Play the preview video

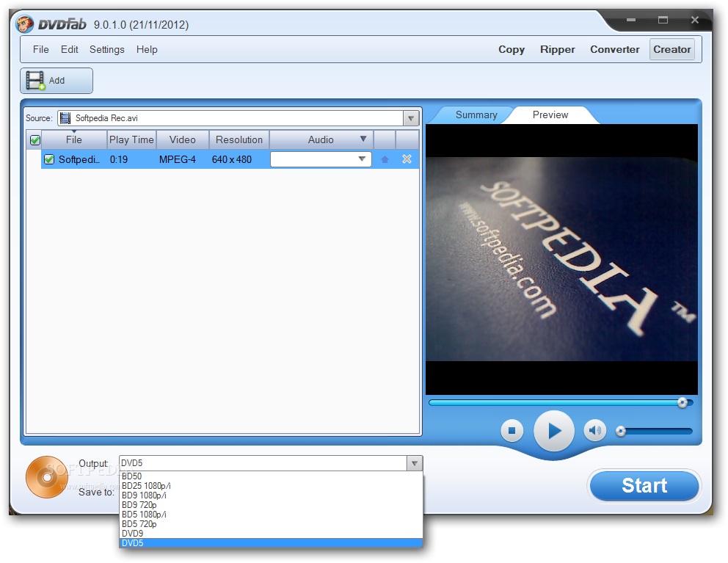coord(553,431)
